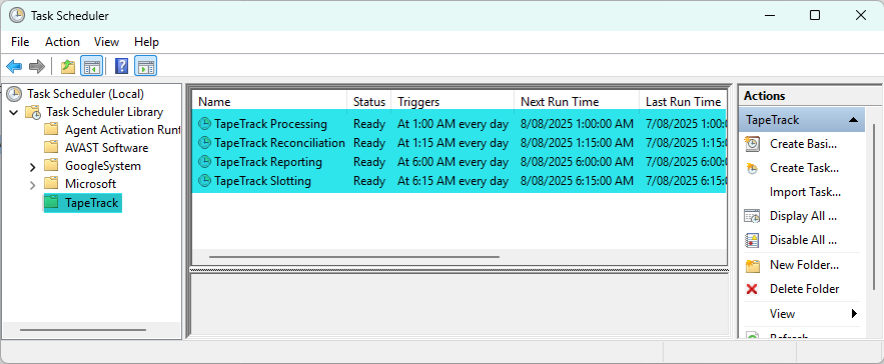Select the Agent Activation Runtime folder
Screen dimensions: 884x364
[122, 130]
